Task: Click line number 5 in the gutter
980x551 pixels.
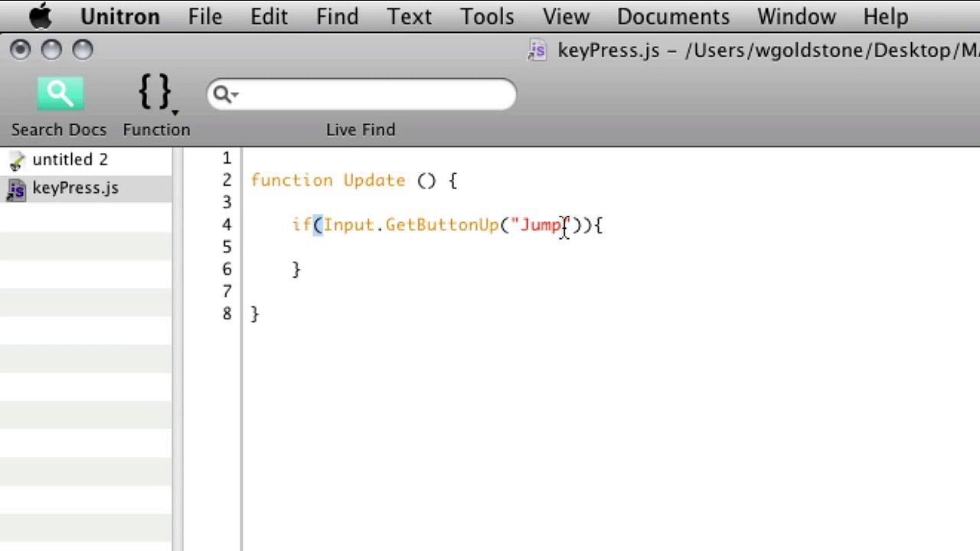Action: pyautogui.click(x=227, y=247)
